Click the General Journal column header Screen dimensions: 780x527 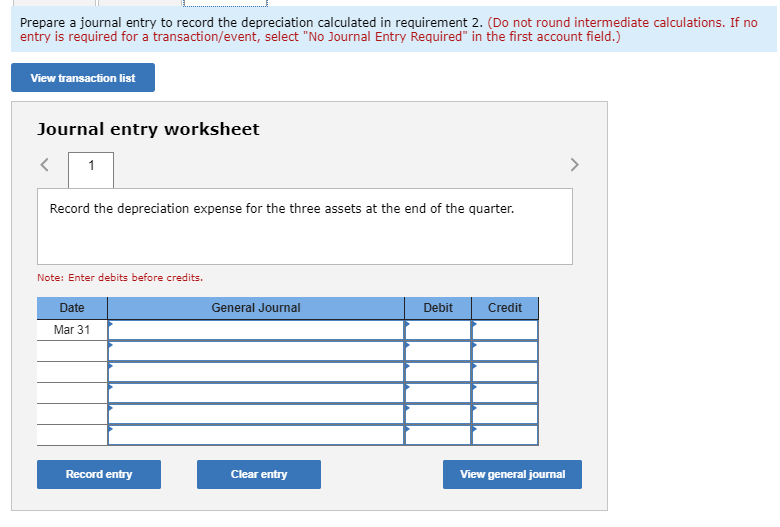pyautogui.click(x=256, y=308)
